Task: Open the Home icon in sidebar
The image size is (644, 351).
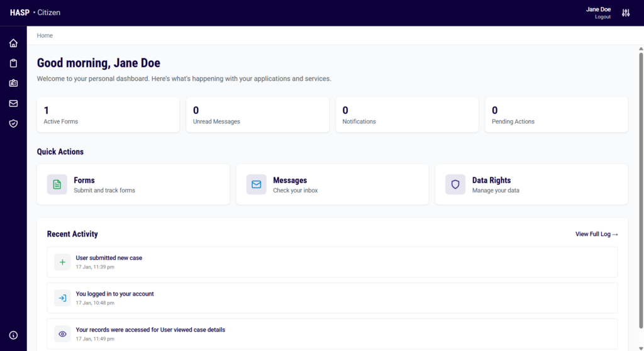Action: 13,43
